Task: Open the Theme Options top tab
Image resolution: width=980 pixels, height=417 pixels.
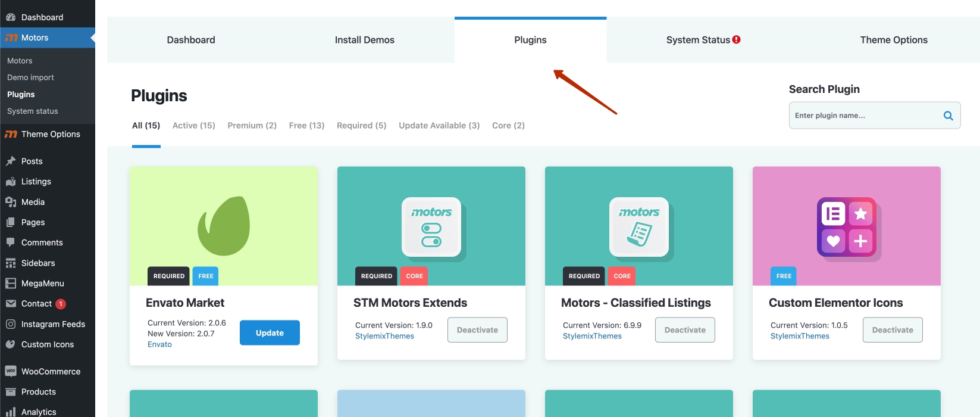Action: coord(893,40)
